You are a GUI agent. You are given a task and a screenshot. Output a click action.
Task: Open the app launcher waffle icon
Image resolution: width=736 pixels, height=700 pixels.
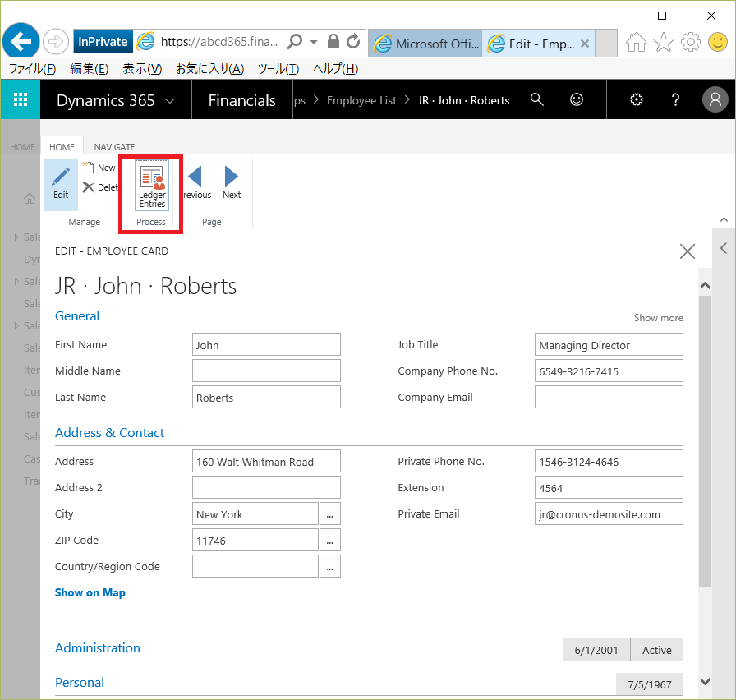point(21,99)
